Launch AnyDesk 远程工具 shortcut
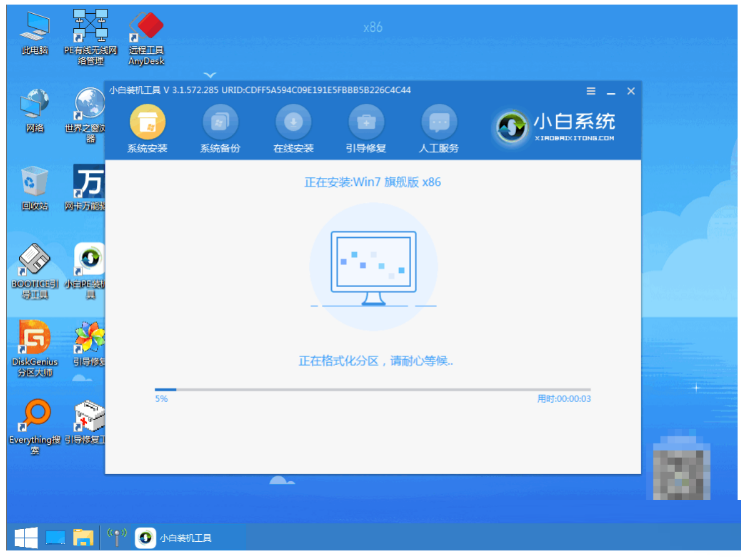 [x=146, y=38]
